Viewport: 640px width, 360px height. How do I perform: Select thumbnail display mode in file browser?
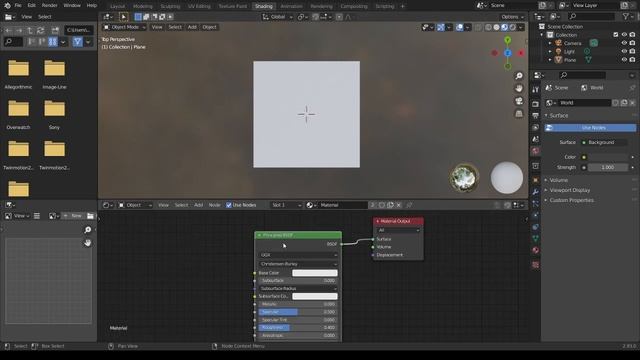coord(53,42)
